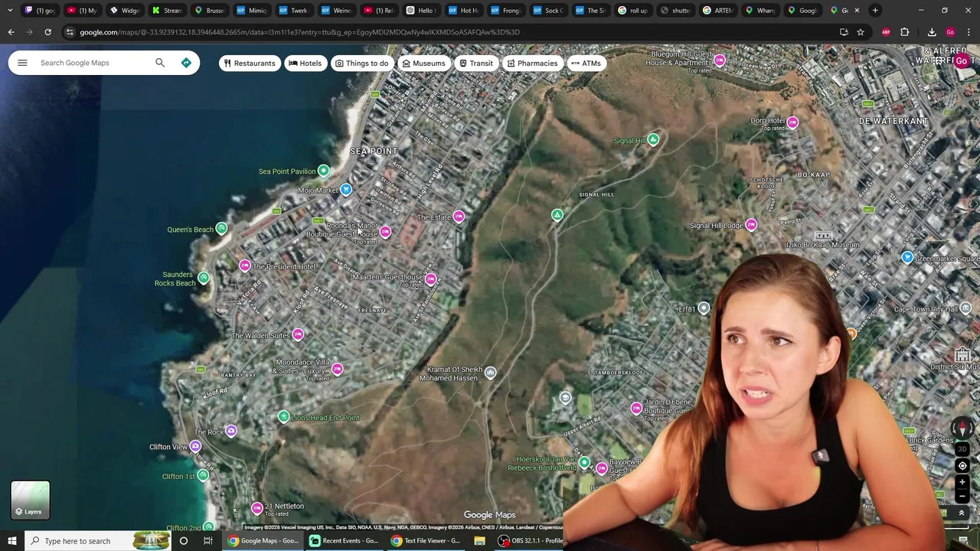The height and width of the screenshot is (551, 980).
Task: Select the Bluegum Hill Guest House pin
Action: pyautogui.click(x=720, y=60)
